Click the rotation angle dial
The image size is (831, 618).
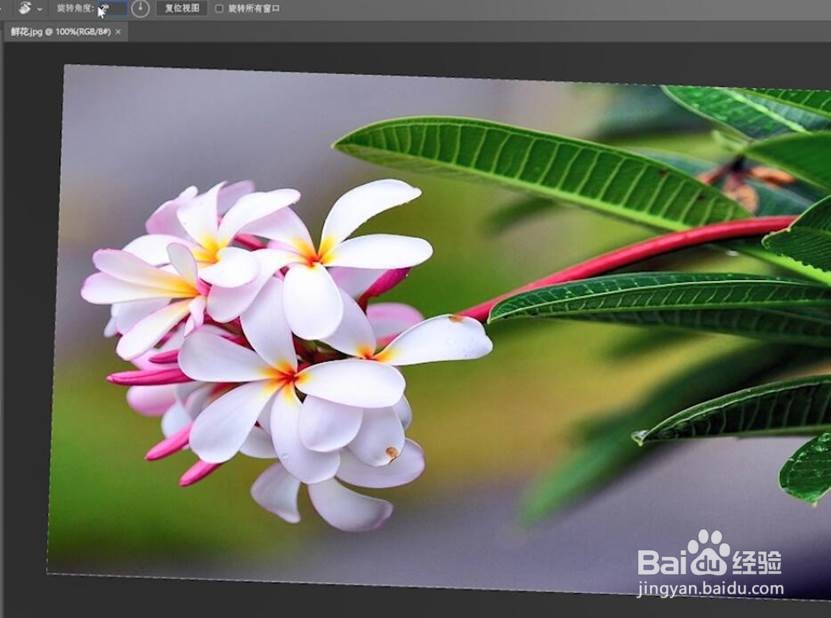(140, 8)
